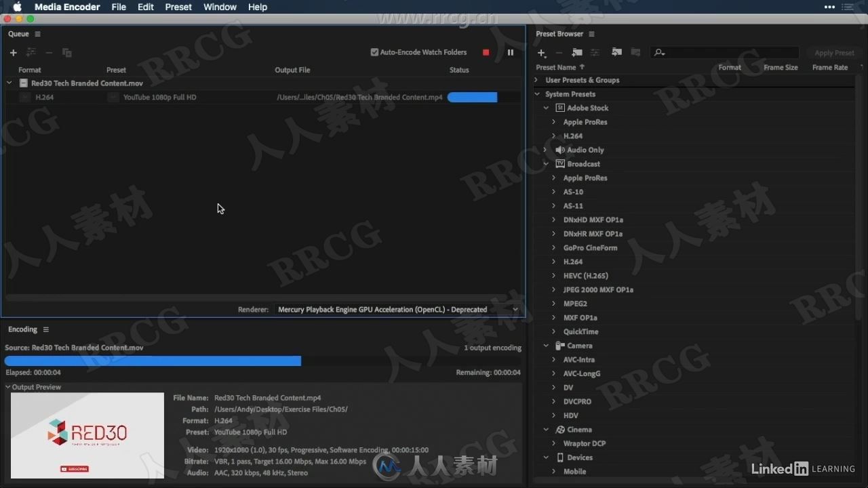Open the Edit menu
Screen dimensions: 868x488
pyautogui.click(x=146, y=7)
